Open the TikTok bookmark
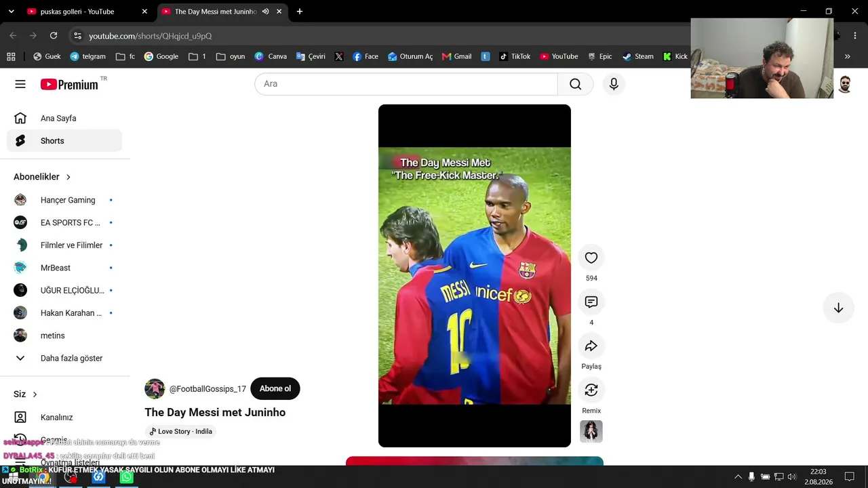The width and height of the screenshot is (868, 488). click(x=515, y=56)
